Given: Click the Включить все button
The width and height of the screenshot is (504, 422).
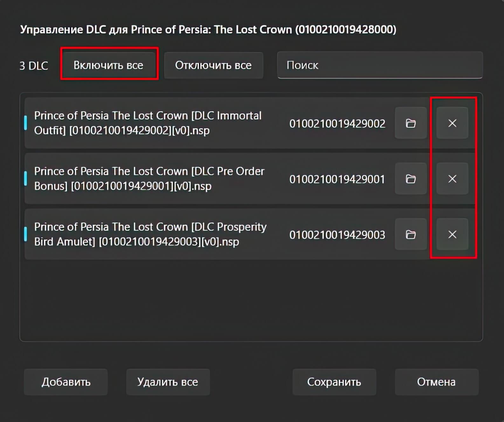Looking at the screenshot, I should 108,65.
